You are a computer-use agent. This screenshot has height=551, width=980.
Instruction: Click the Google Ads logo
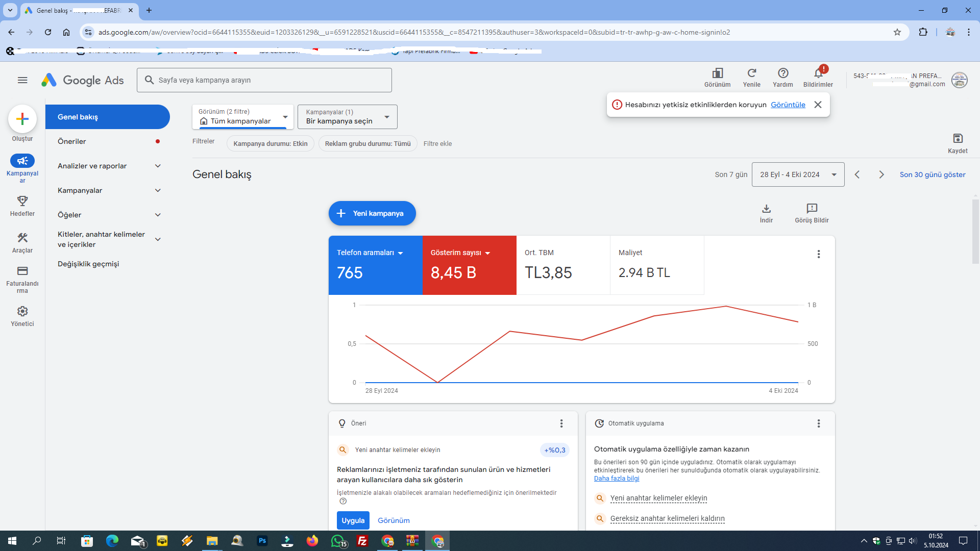pos(83,80)
